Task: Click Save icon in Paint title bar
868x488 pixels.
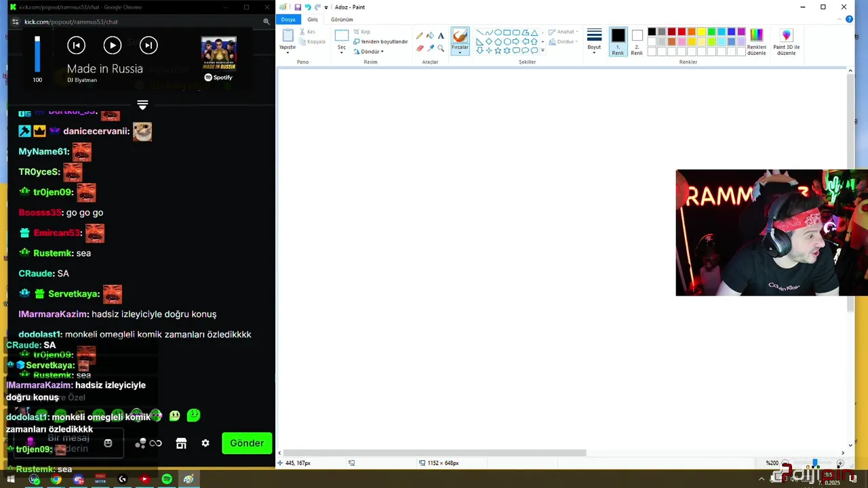Action: [x=298, y=7]
